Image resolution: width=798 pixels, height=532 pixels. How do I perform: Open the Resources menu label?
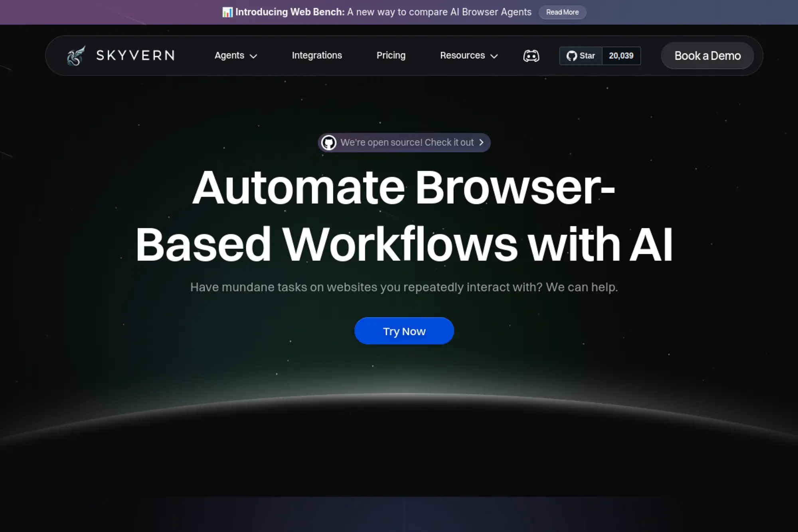click(462, 55)
